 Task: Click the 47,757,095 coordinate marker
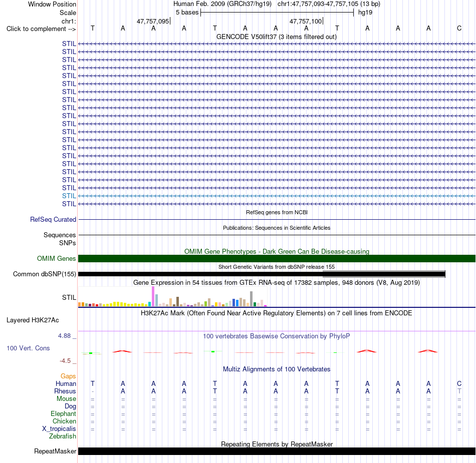153,21
